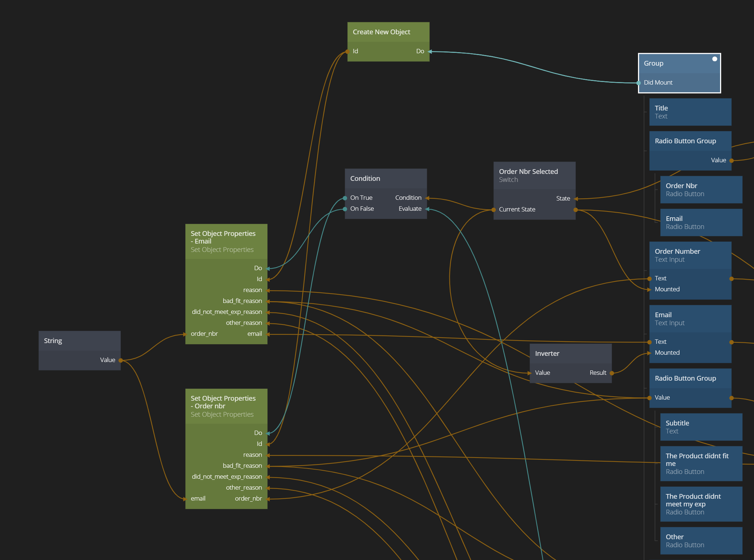
Task: Click the Did Mount output port
Action: 639,83
